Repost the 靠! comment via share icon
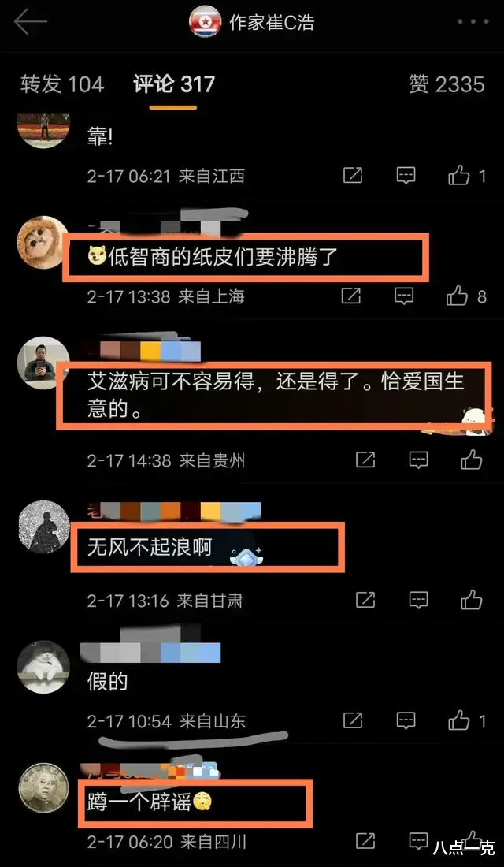This screenshot has width=504, height=867. (353, 175)
